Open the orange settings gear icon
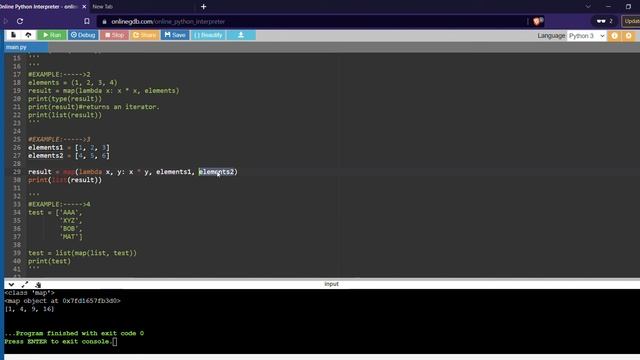The height and width of the screenshot is (360, 640). click(629, 36)
